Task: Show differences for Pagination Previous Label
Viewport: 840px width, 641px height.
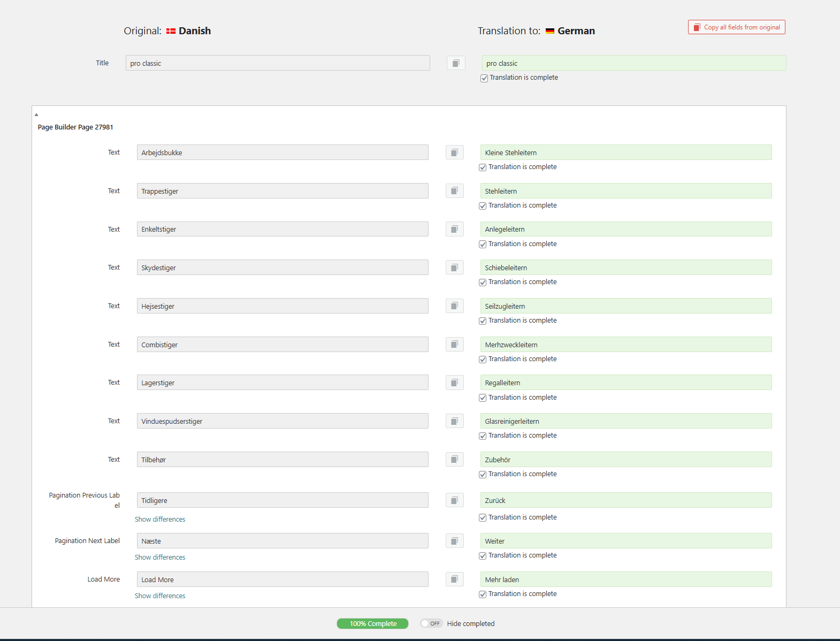Action: (x=160, y=520)
